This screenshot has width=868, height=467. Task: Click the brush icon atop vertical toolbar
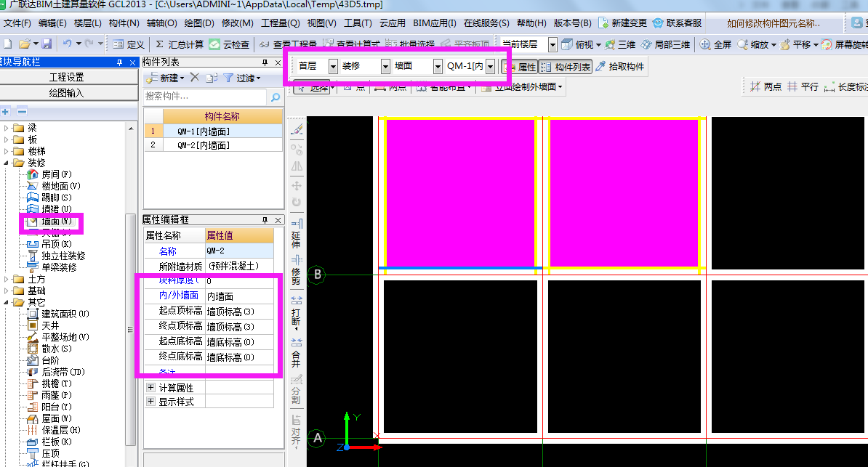tap(297, 129)
